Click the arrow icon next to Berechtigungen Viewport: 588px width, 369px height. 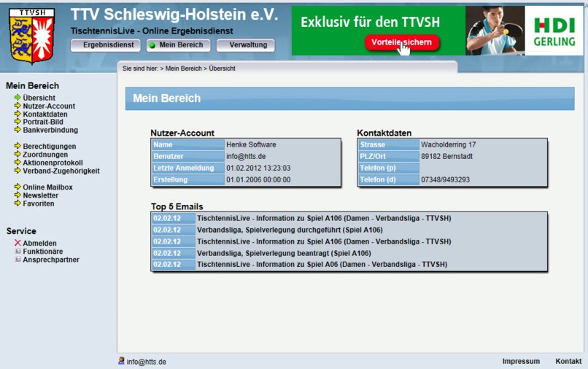point(18,147)
